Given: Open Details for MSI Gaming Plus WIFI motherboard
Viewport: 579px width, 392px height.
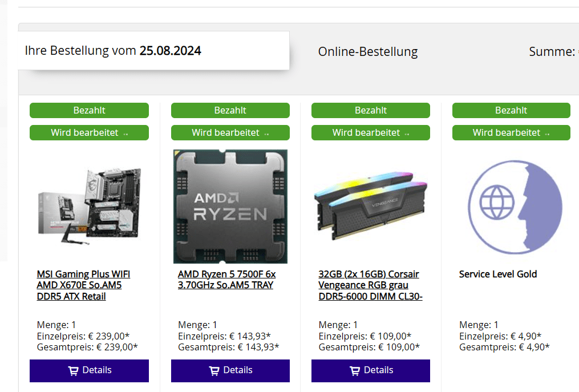Looking at the screenshot, I should click(x=89, y=370).
